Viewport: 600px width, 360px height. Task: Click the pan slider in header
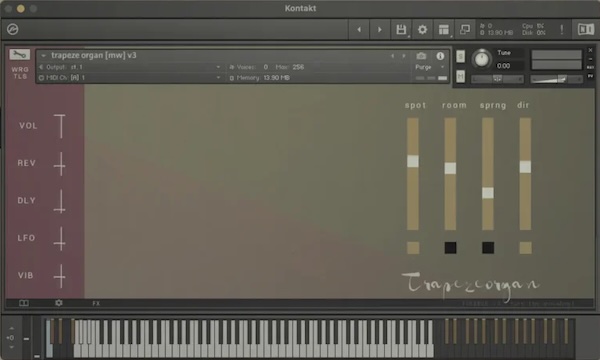(497, 79)
